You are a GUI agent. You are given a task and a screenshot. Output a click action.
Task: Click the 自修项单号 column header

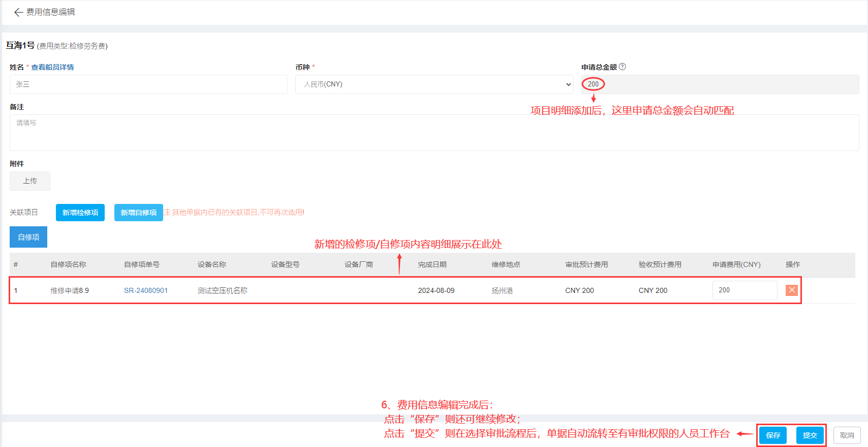point(142,264)
